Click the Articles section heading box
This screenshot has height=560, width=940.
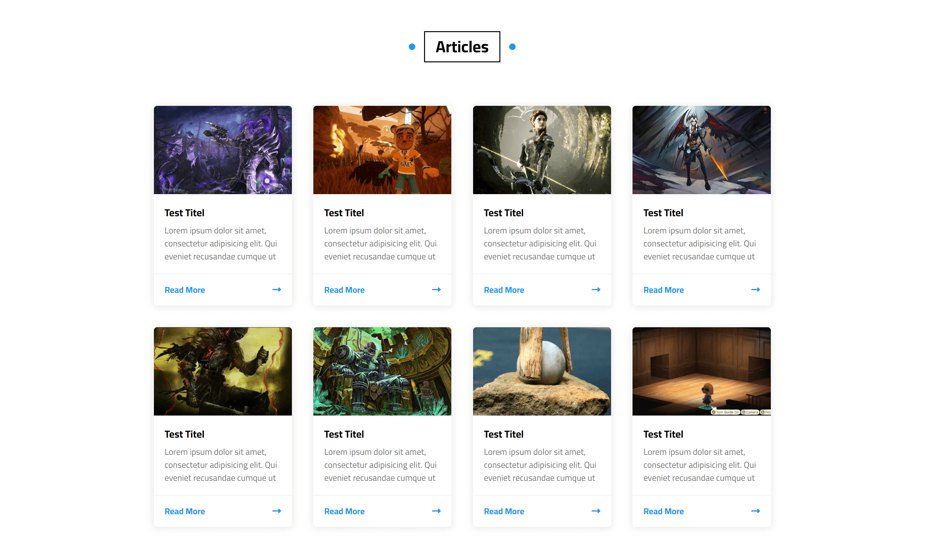(x=462, y=47)
